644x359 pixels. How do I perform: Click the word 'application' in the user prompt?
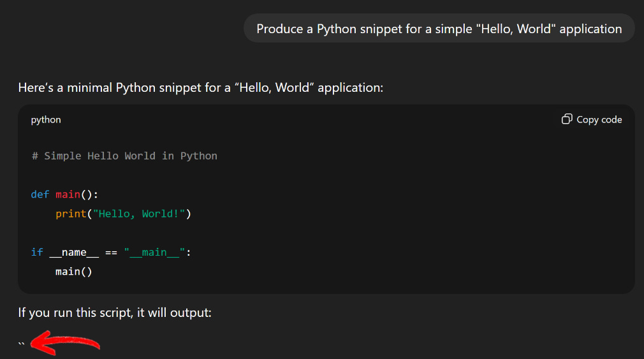[x=590, y=29]
